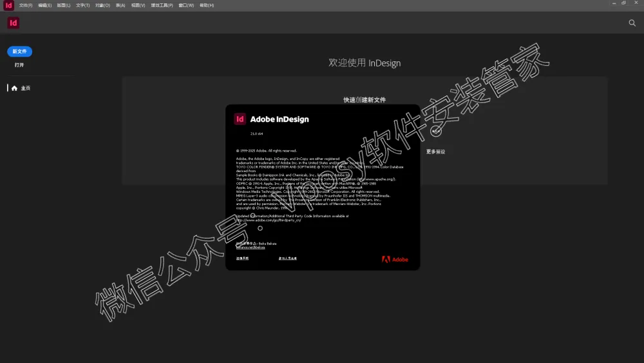Select the 主页 tab in sidebar

(25, 88)
